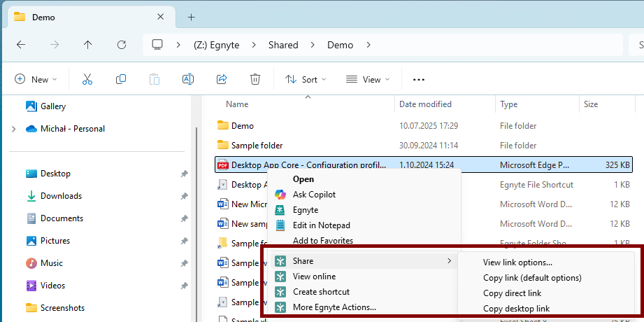Open the New dropdown menu
The width and height of the screenshot is (644, 322).
click(x=36, y=80)
